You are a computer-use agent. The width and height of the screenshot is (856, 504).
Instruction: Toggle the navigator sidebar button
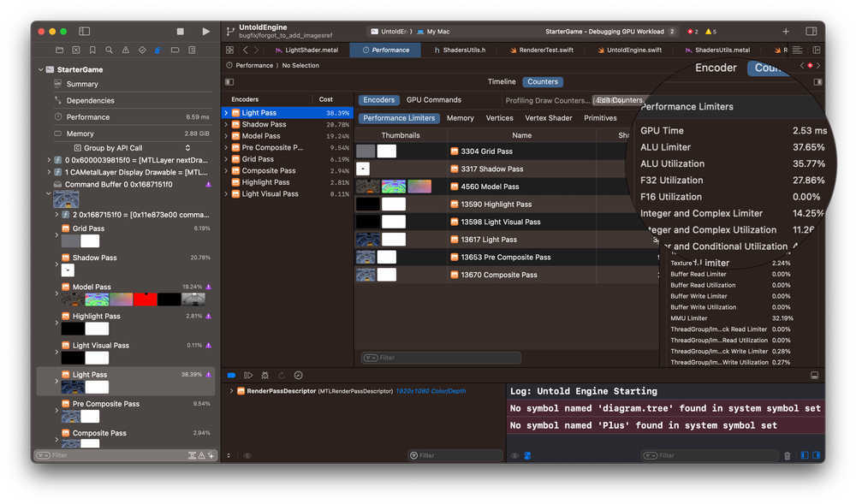[x=84, y=32]
